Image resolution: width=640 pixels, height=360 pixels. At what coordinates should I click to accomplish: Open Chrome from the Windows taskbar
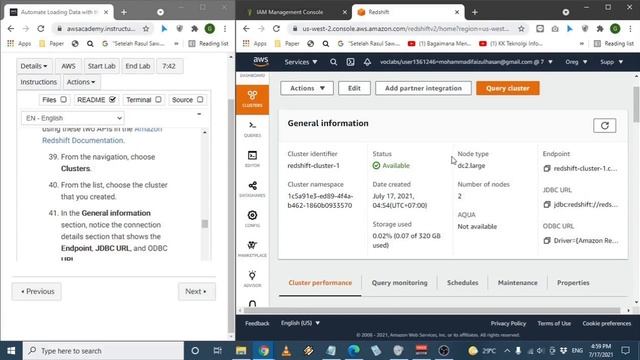[x=264, y=351]
